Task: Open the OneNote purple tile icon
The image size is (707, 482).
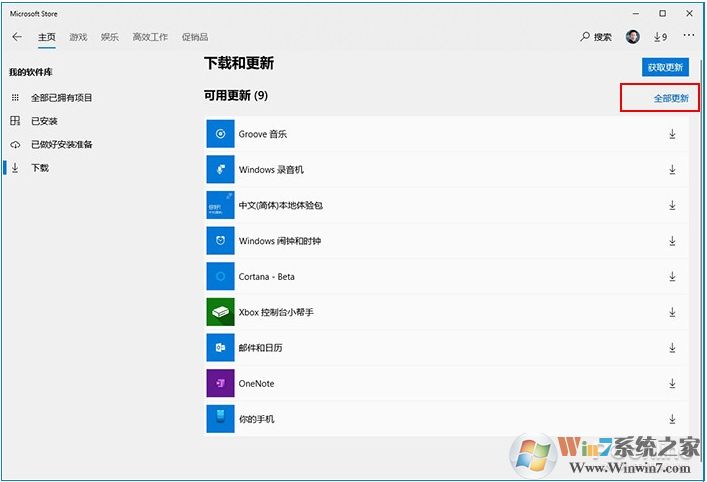Action: pos(220,383)
